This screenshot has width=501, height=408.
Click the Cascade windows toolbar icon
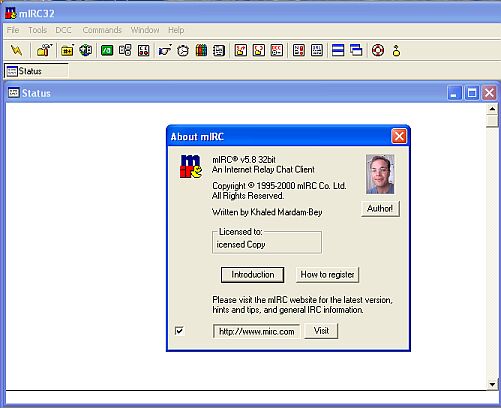356,50
